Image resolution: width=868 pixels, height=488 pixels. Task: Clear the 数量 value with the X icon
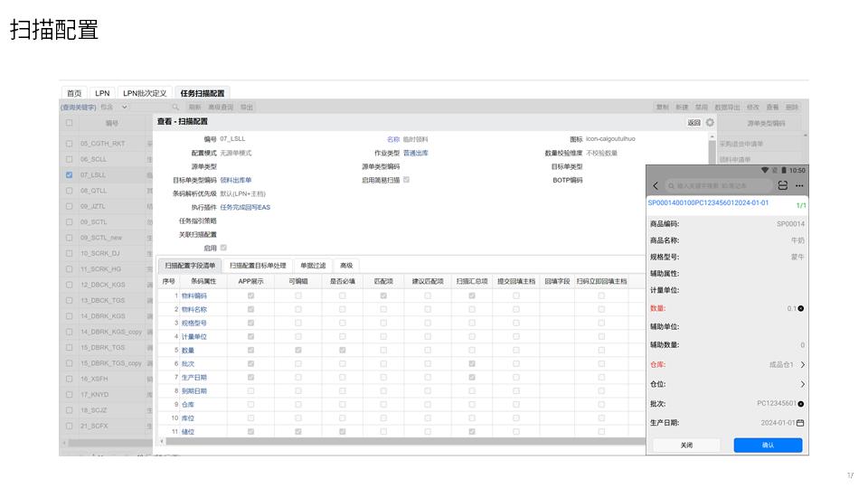point(801,309)
